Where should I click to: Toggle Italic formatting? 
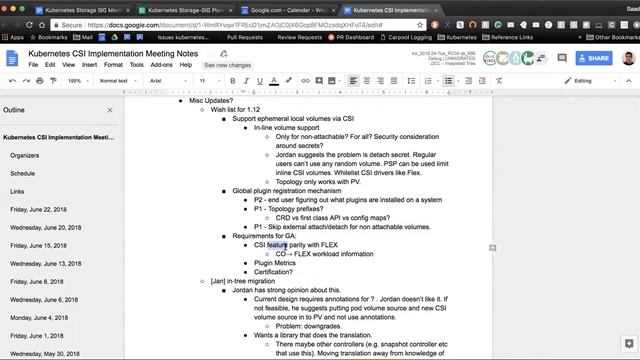246,81
